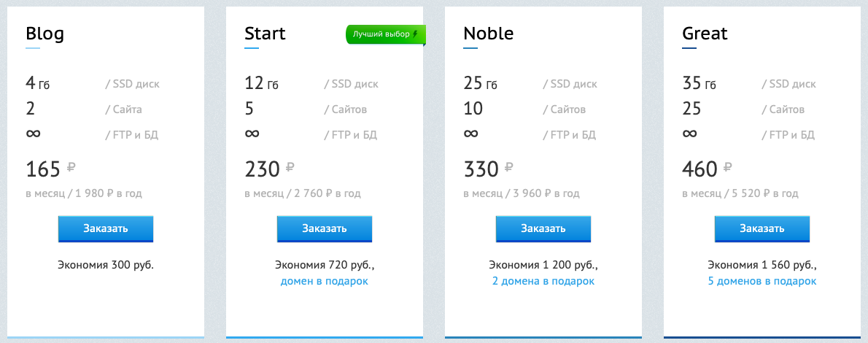Screen dimensions: 868x343
Task: Click the ruble sign next to 165
Action: (x=71, y=168)
